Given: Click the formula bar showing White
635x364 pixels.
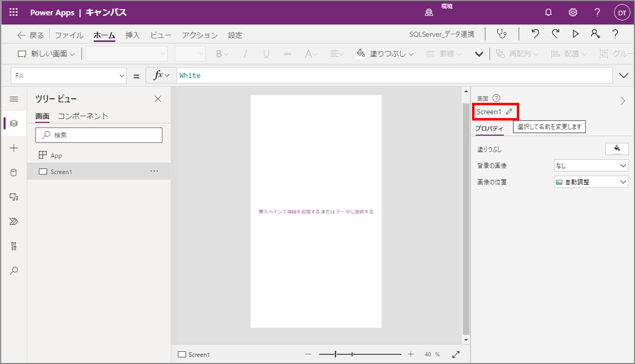Looking at the screenshot, I should [x=394, y=76].
